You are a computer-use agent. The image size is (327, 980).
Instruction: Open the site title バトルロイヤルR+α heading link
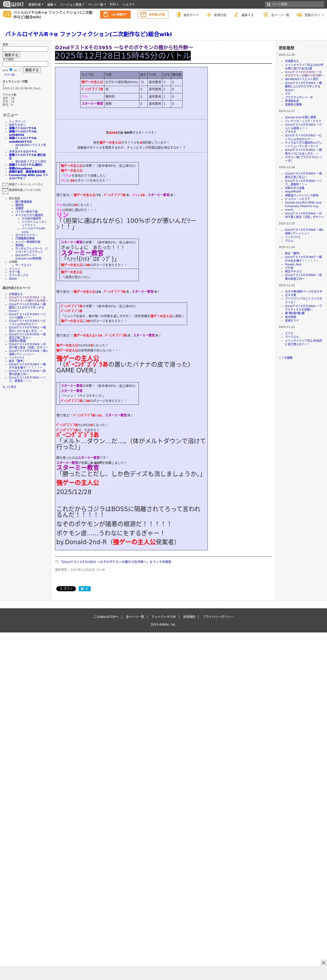[89, 34]
